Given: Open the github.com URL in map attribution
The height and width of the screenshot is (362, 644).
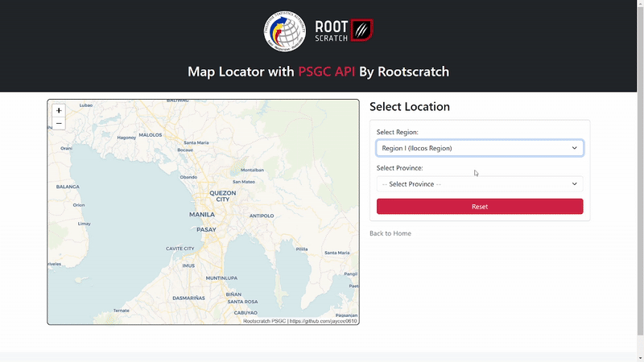Looking at the screenshot, I should tap(323, 321).
